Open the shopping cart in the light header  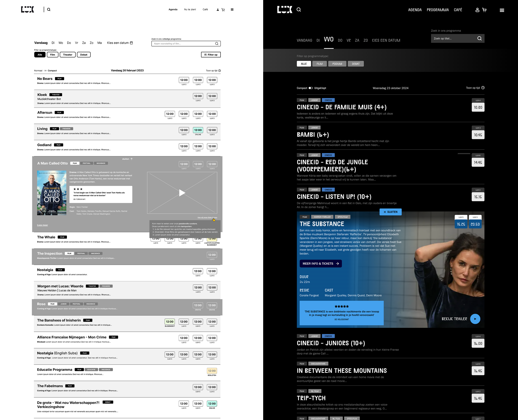(223, 10)
